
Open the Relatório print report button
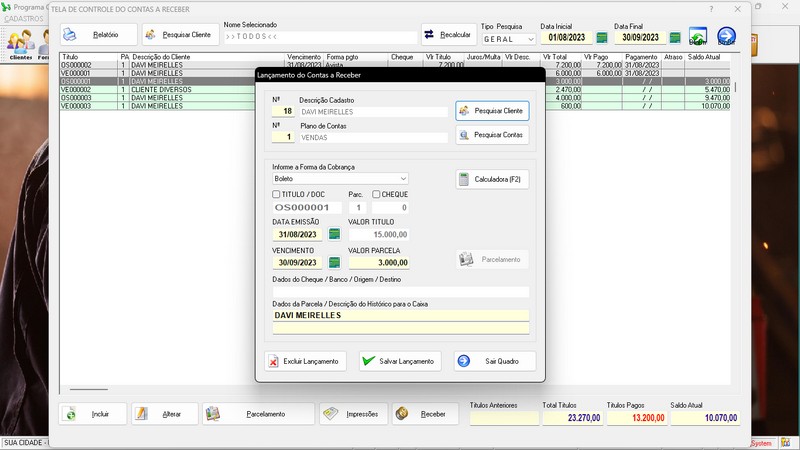tap(98, 35)
